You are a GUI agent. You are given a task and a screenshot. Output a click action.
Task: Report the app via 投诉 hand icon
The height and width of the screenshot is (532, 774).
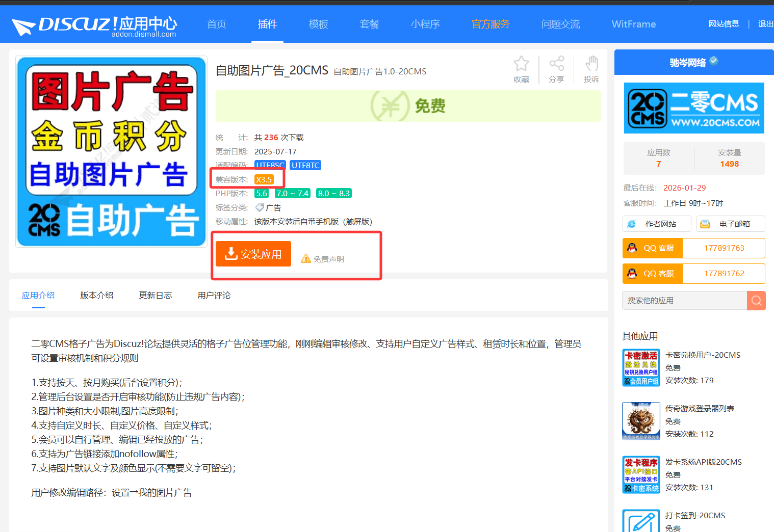point(591,69)
